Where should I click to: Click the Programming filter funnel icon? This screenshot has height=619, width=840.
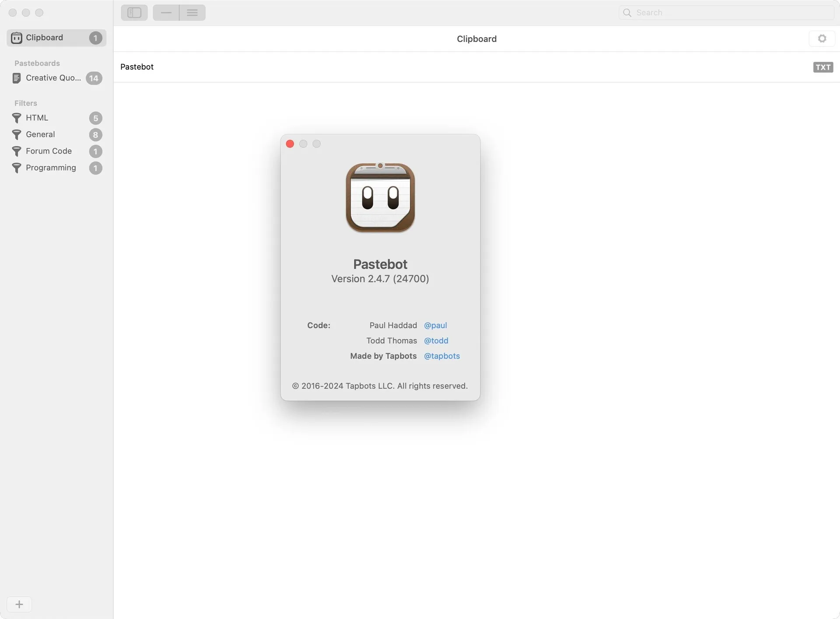click(17, 168)
